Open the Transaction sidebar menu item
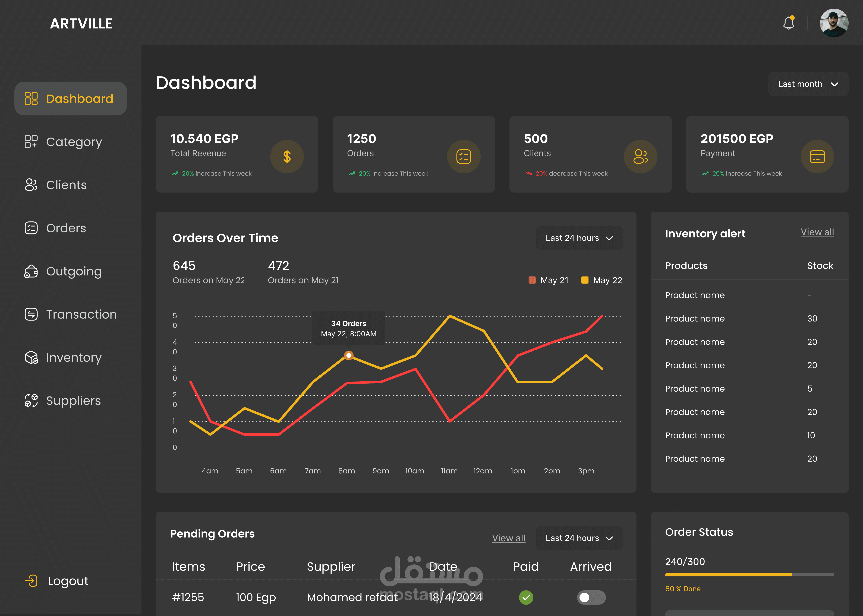Screen dimensions: 863x616 click(81, 315)
